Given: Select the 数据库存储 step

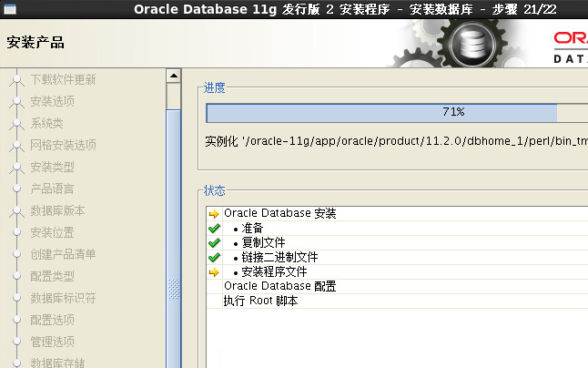Looking at the screenshot, I should [x=57, y=363].
